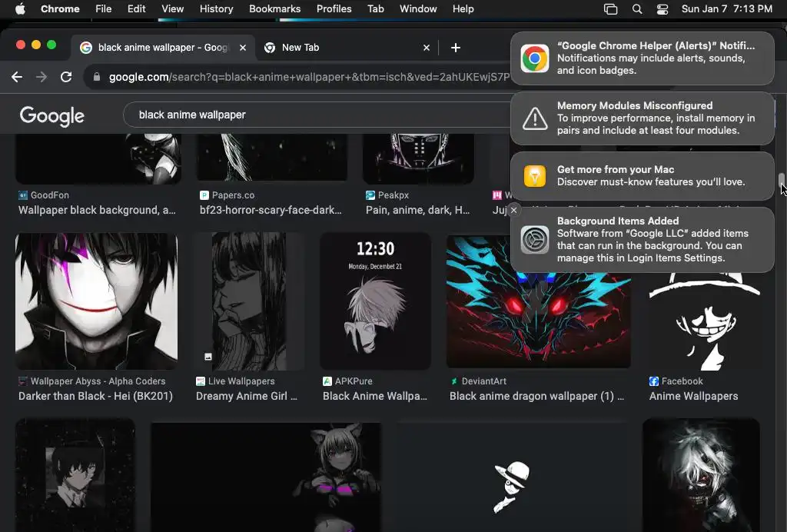Open Darker than Black - Hei (BK201) title

(x=95, y=397)
